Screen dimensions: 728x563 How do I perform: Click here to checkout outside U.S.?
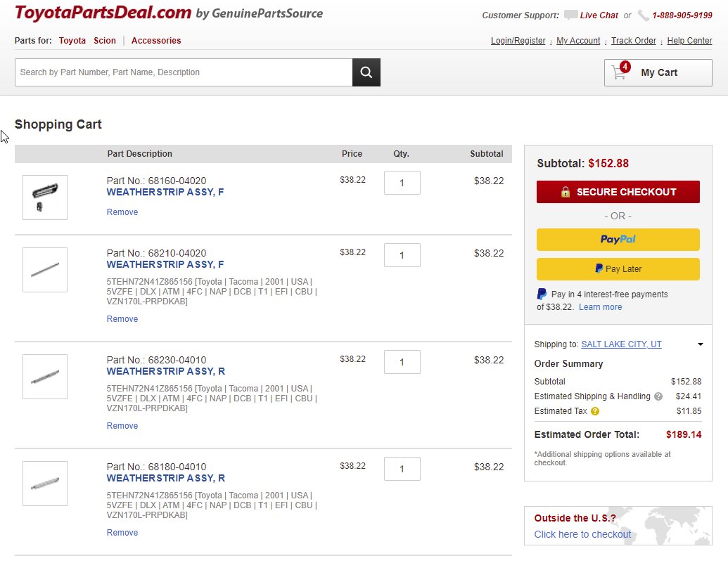coord(582,534)
